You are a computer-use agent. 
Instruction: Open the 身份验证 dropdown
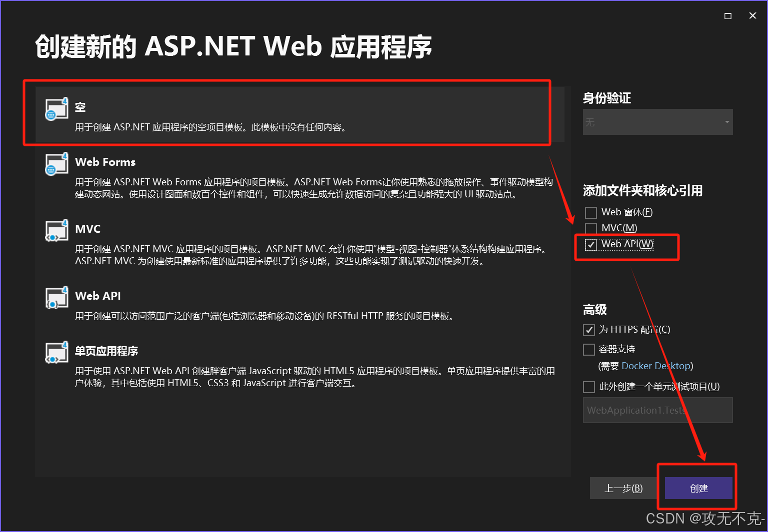657,122
